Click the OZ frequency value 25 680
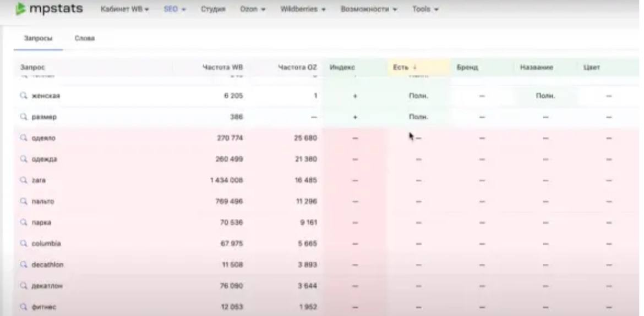 coord(305,138)
